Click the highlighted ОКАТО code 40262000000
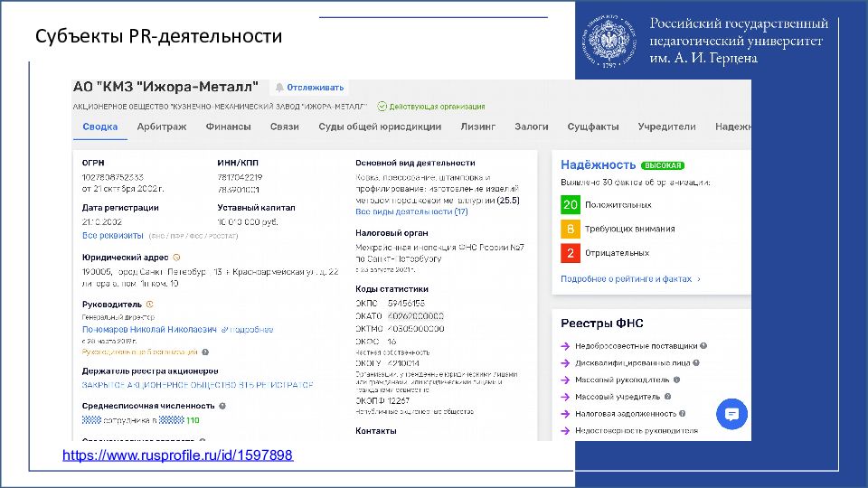The height and width of the screenshot is (488, 868). (416, 316)
